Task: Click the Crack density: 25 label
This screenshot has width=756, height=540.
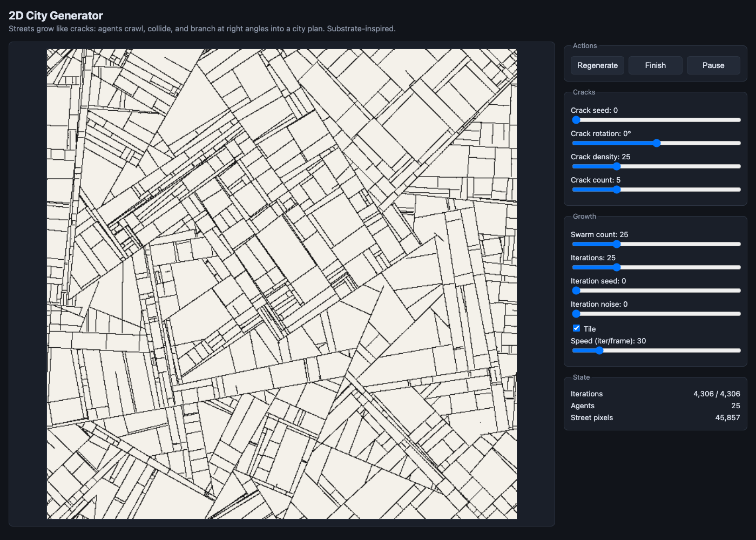Action: [600, 157]
